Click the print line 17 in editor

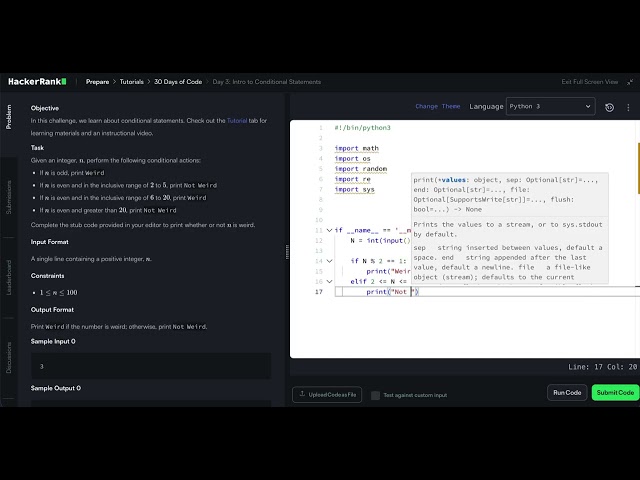[x=393, y=292]
